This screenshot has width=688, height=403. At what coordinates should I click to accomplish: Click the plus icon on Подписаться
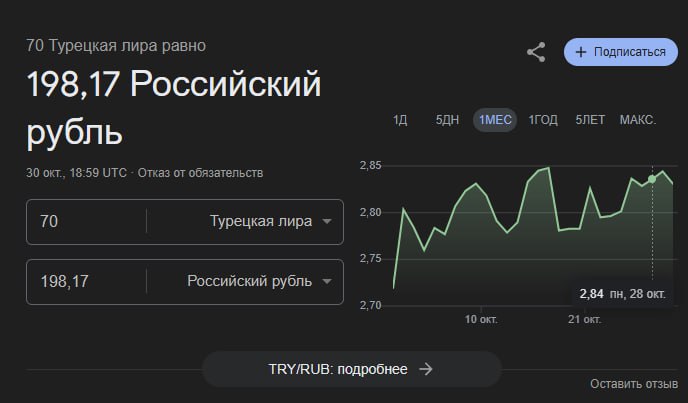pyautogui.click(x=580, y=52)
